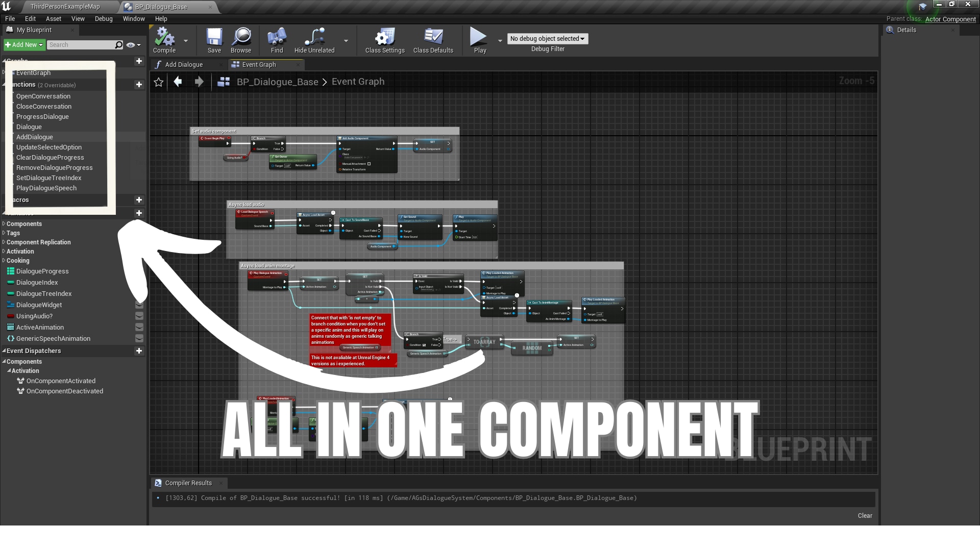This screenshot has height=551, width=980.
Task: Toggle the eye filter beside the search bar
Action: (131, 45)
